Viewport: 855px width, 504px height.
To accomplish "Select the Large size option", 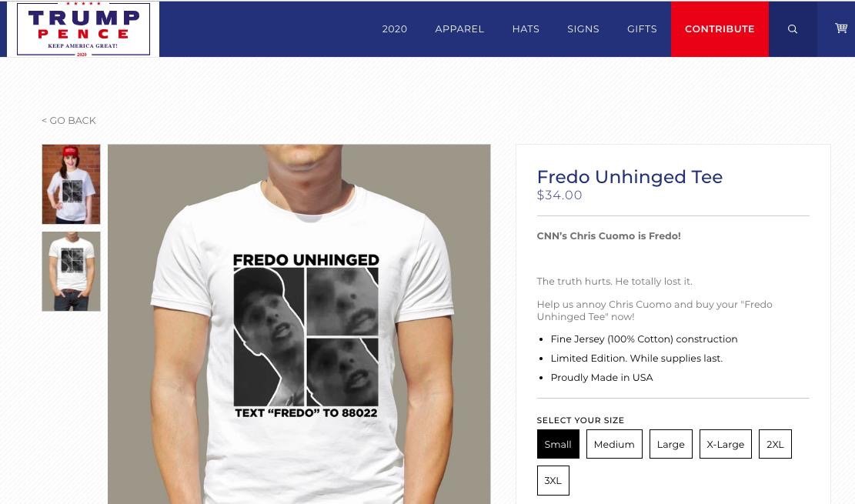I will click(x=671, y=444).
